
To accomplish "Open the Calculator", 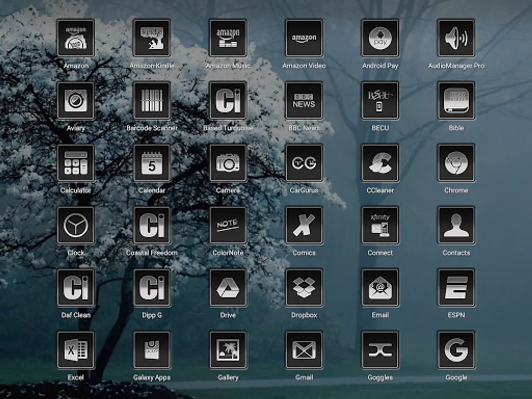I will 75,163.
